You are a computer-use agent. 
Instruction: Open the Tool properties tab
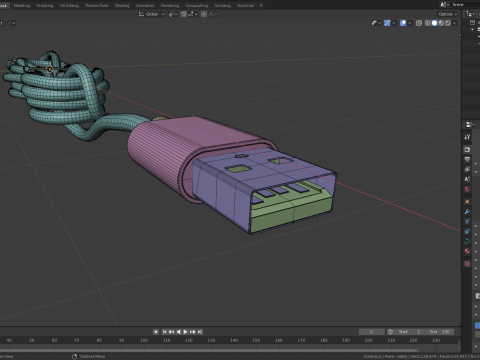pyautogui.click(x=467, y=137)
